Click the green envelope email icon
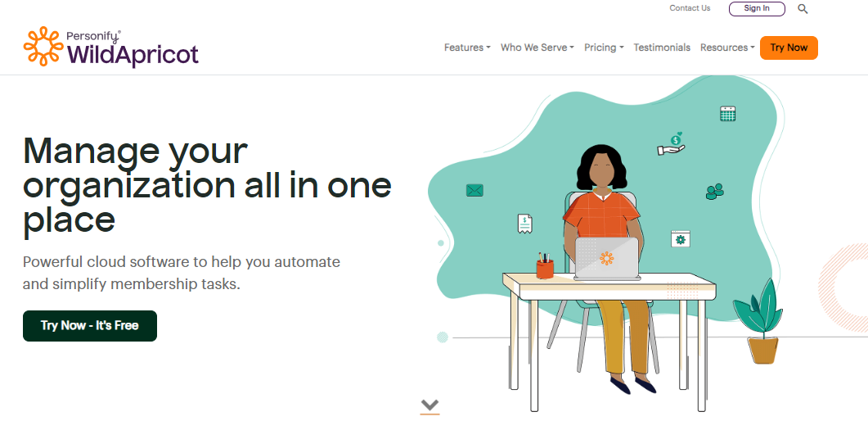Image resolution: width=868 pixels, height=421 pixels. pyautogui.click(x=474, y=191)
